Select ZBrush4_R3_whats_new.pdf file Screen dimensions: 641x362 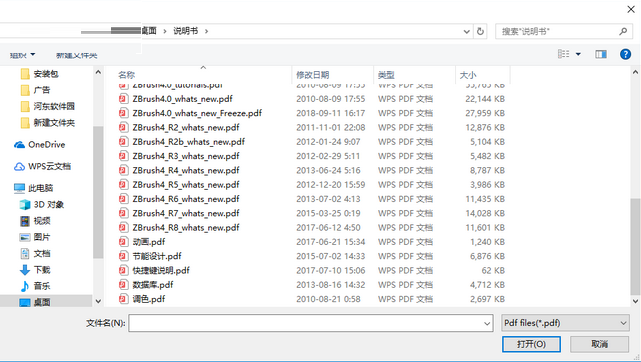click(186, 156)
